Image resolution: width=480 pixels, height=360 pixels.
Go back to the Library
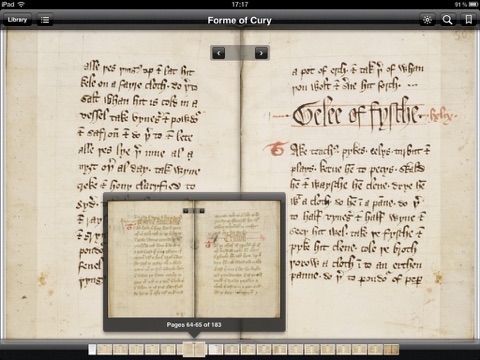17,20
